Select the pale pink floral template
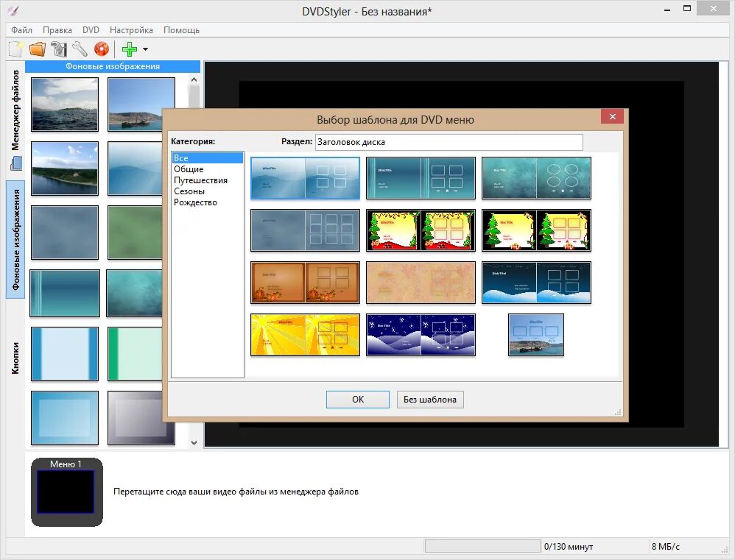 coord(421,283)
